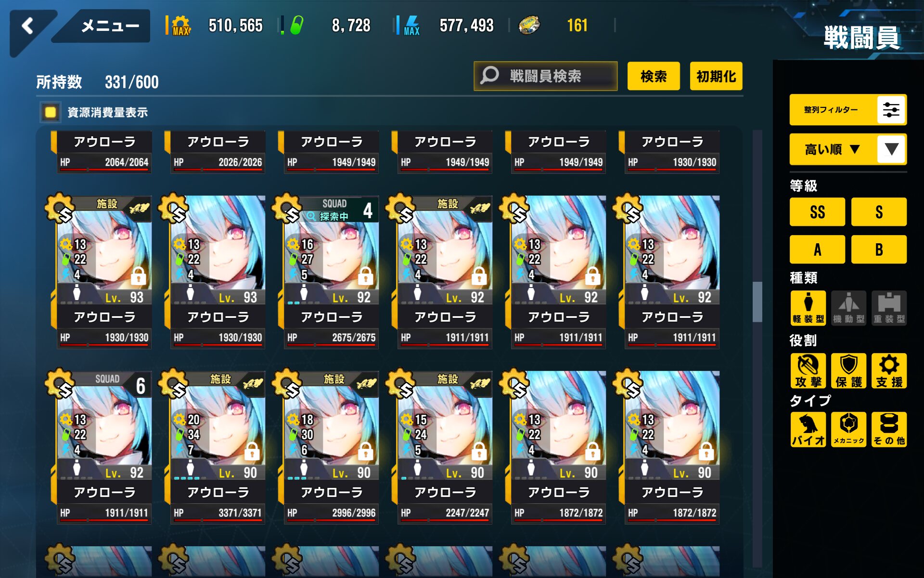924x578 pixels.
Task: Filter by 攻撃 attack role icon
Action: (x=808, y=371)
